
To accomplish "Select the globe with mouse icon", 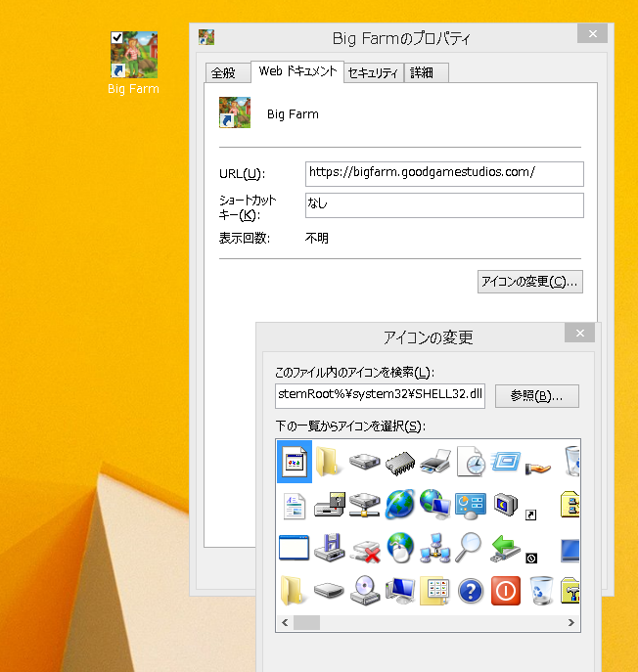I will tap(400, 548).
